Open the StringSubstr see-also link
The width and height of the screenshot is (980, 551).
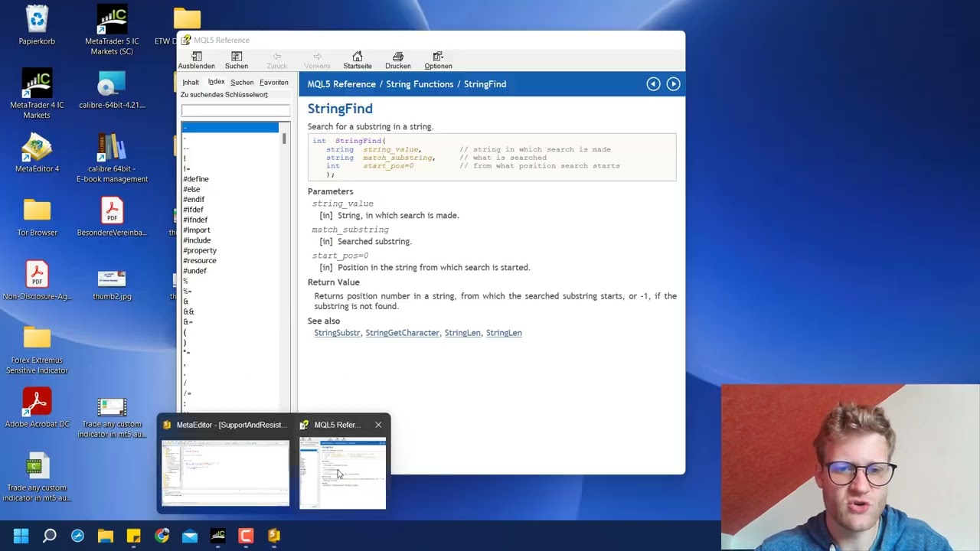337,333
